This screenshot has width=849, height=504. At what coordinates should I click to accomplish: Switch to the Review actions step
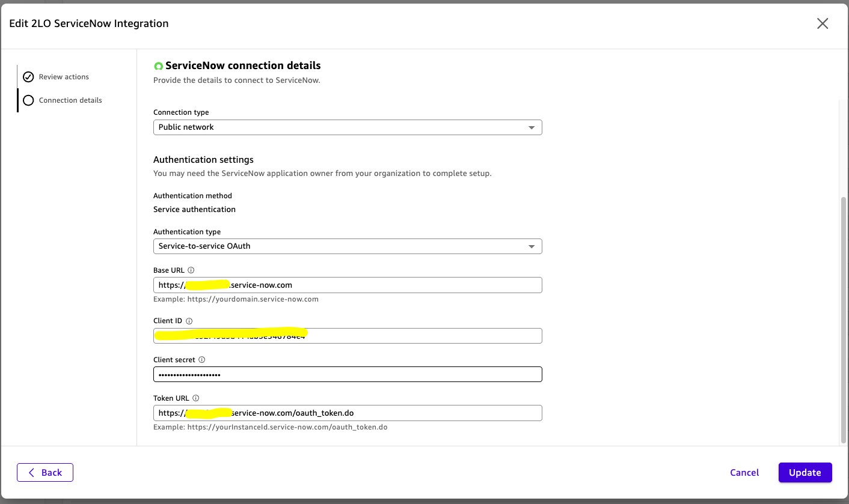[x=64, y=77]
